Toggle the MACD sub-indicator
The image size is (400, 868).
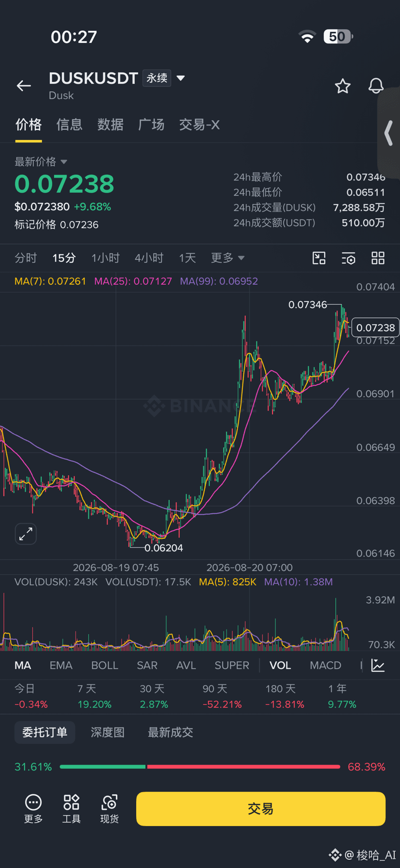click(x=326, y=665)
